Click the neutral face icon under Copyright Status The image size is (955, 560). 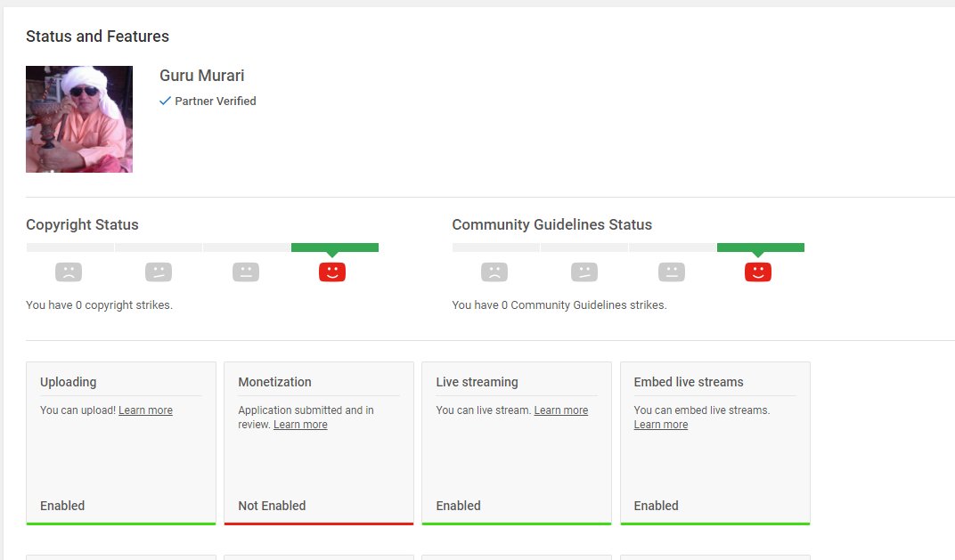tap(246, 272)
